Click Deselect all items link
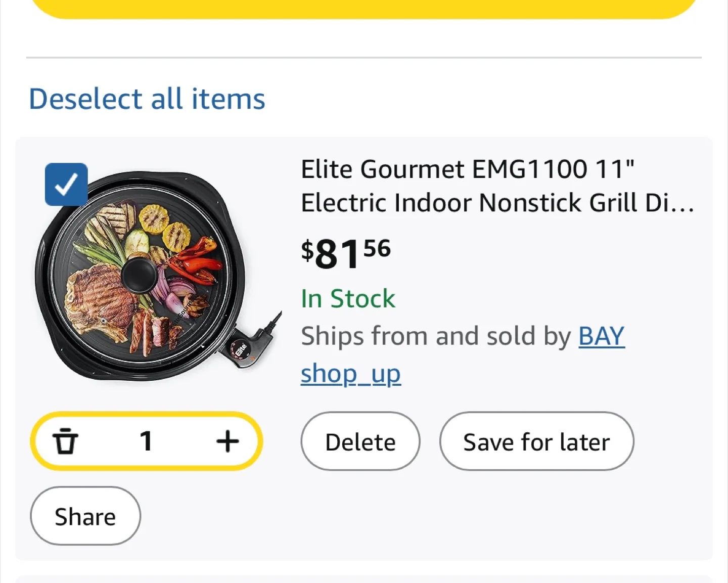 147,99
